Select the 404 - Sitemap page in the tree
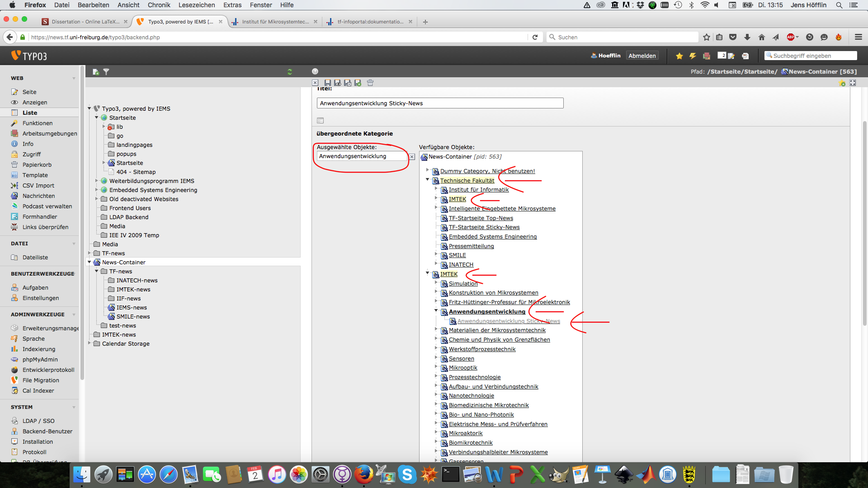 pyautogui.click(x=136, y=172)
